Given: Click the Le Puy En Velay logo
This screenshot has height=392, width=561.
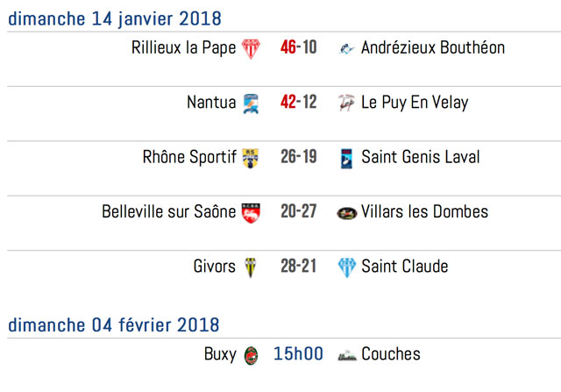Looking at the screenshot, I should point(346,103).
